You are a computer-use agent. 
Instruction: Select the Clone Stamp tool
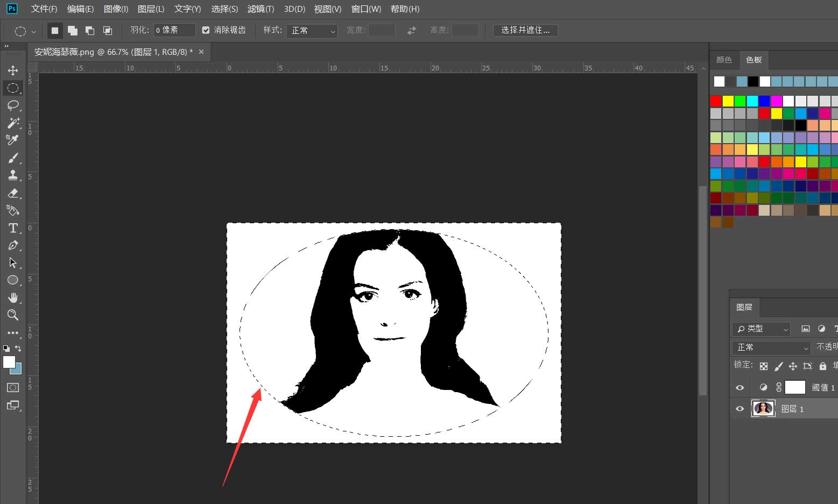point(13,175)
